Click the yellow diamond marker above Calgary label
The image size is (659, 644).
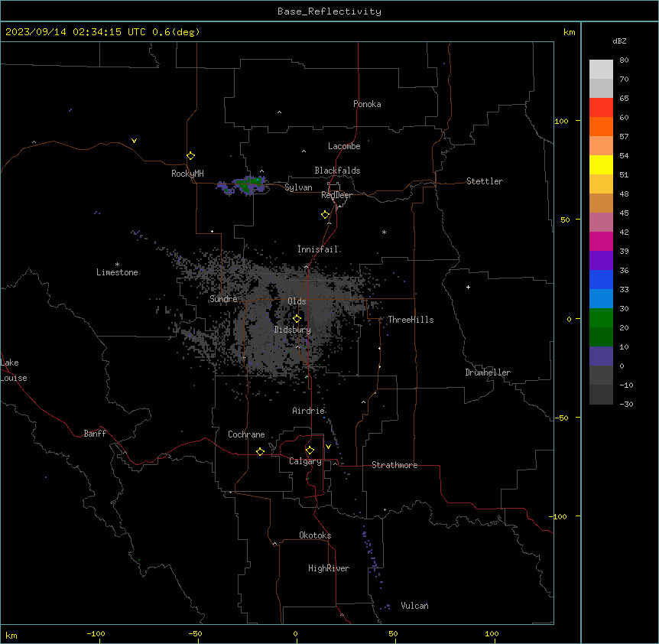pos(310,450)
